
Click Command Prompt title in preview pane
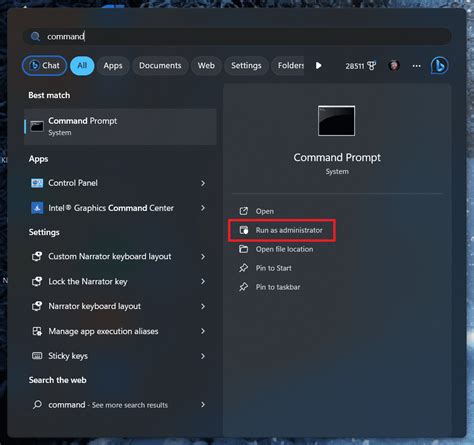(337, 157)
